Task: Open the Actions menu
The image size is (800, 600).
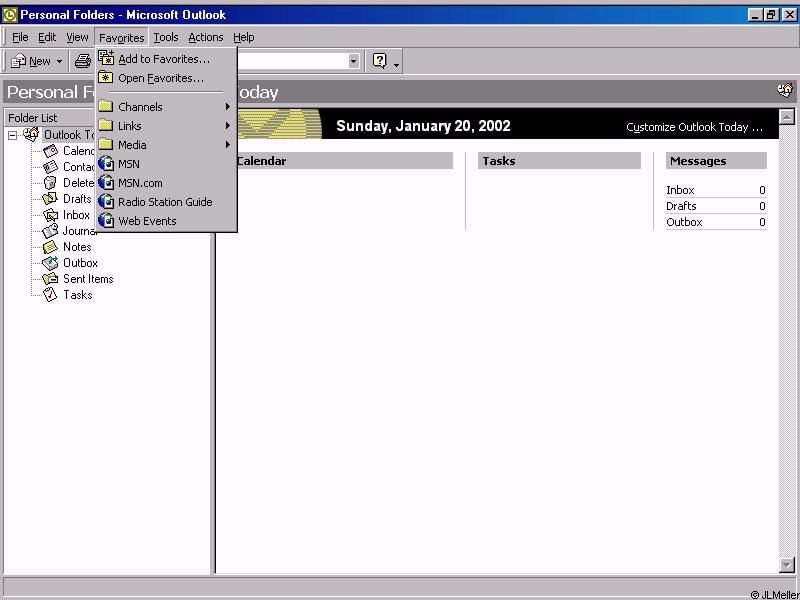Action: click(x=206, y=37)
